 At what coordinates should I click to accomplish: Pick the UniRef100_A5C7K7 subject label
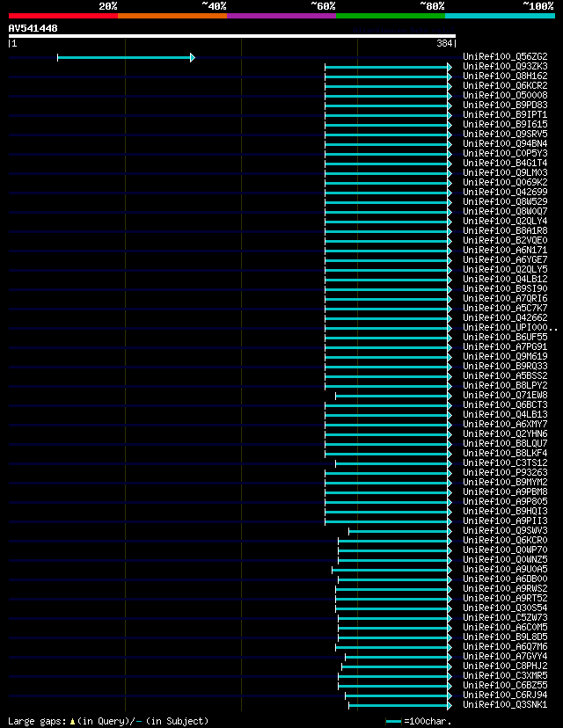pyautogui.click(x=505, y=309)
